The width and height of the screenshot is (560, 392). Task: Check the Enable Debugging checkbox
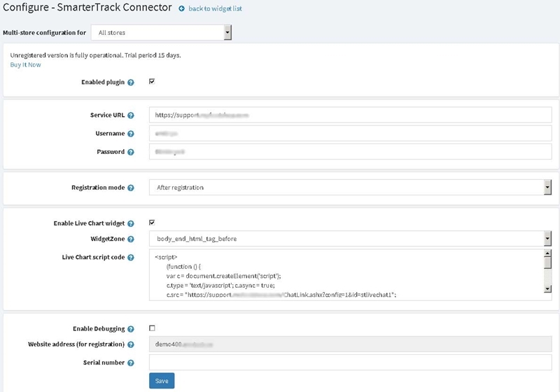[x=152, y=328]
